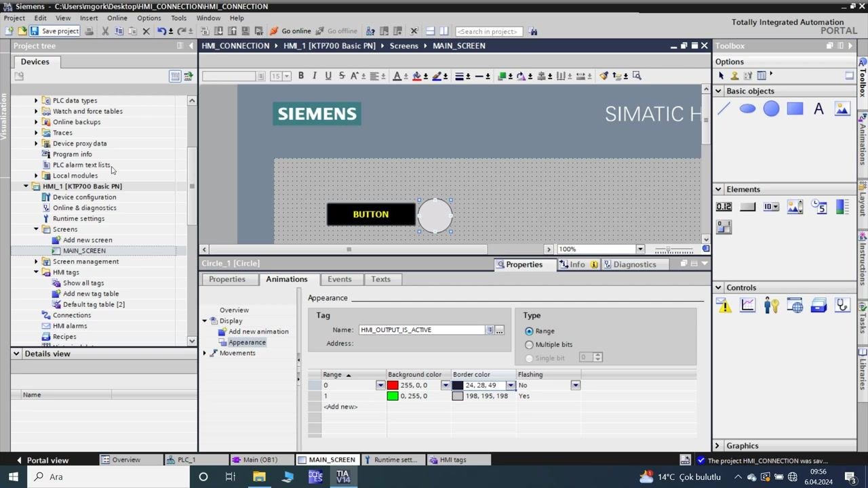Screen dimensions: 868x488
Task: Click Add new row in range table
Action: click(x=340, y=407)
